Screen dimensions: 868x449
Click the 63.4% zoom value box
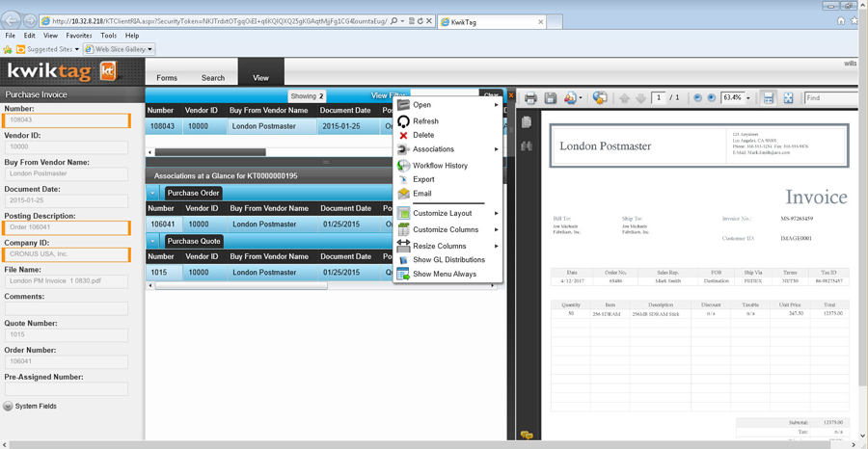(732, 98)
